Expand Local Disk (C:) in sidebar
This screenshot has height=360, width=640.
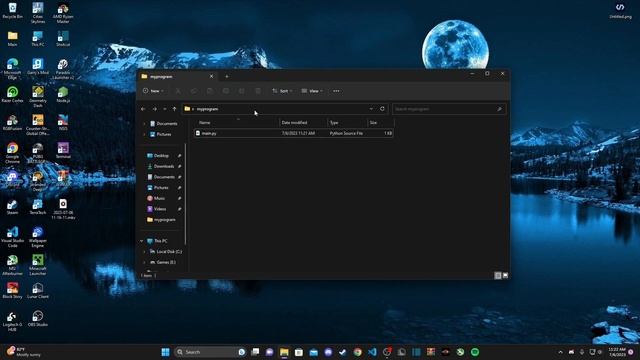click(x=144, y=251)
